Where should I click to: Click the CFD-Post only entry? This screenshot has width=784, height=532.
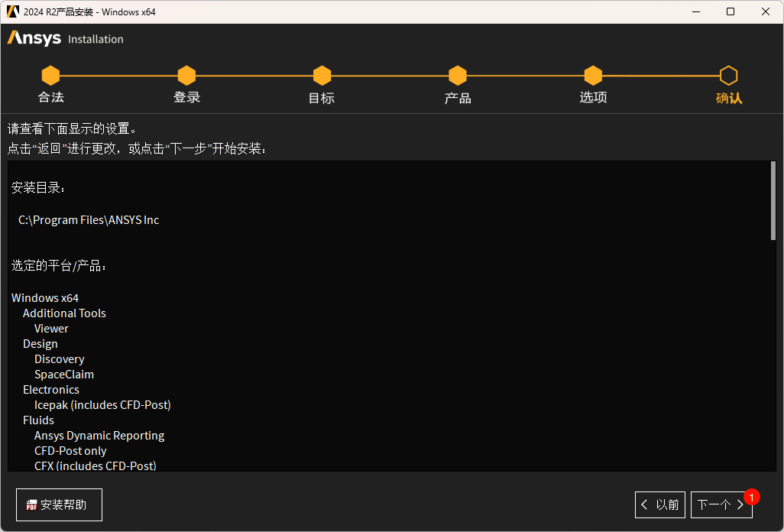pyautogui.click(x=70, y=451)
